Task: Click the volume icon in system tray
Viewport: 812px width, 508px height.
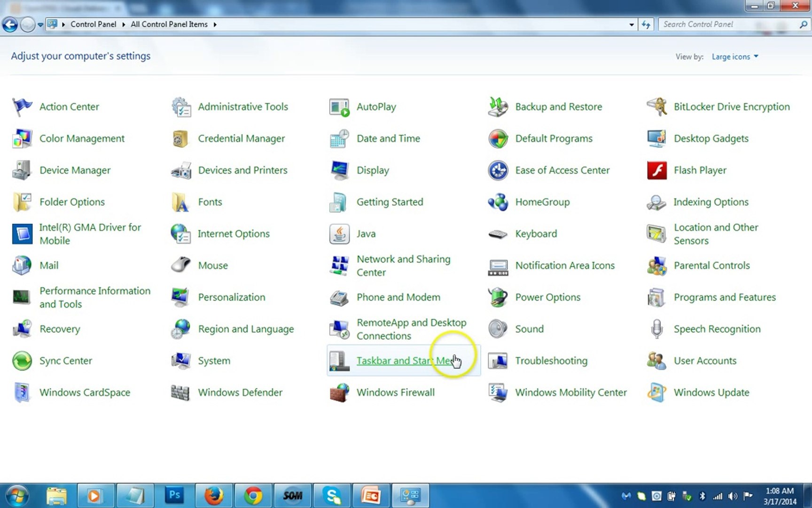Action: [733, 496]
